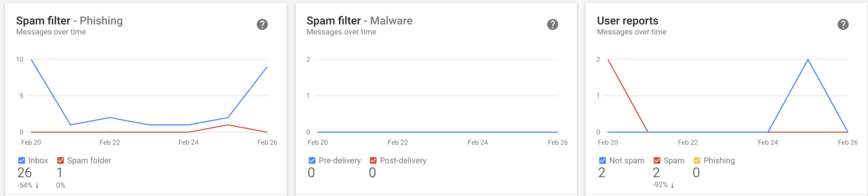Image resolution: width=868 pixels, height=196 pixels.
Task: Click the Spam filter - Malware title
Action: coord(359,21)
